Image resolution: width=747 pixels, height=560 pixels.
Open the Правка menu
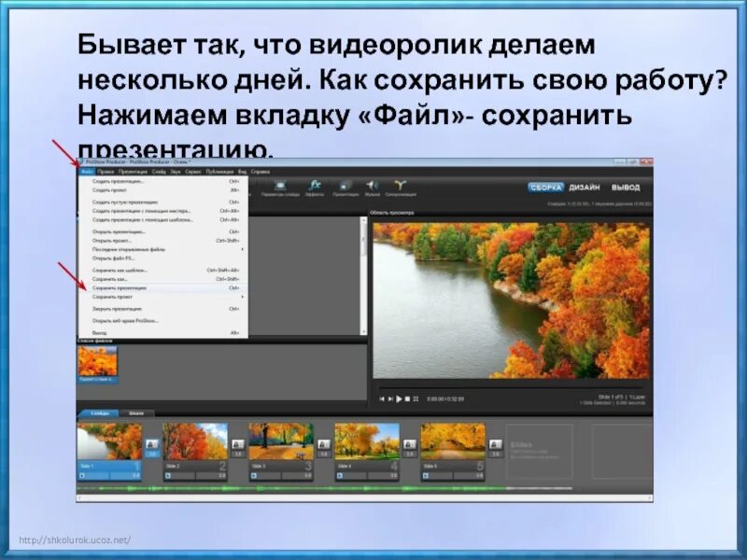click(x=106, y=172)
